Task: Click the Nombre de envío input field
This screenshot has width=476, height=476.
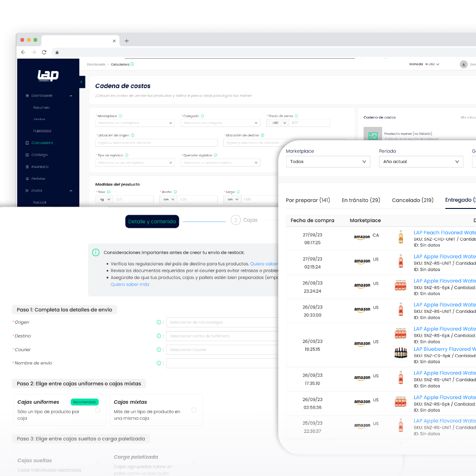Action: pos(222,363)
